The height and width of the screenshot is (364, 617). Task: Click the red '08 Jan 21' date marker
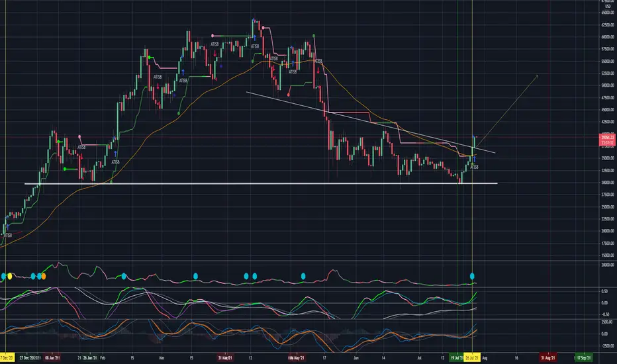52,357
